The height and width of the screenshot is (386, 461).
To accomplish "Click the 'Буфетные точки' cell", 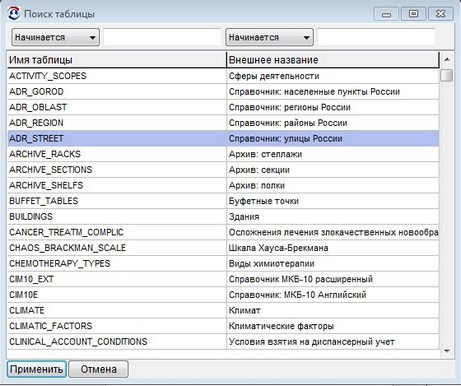I will click(x=333, y=201).
